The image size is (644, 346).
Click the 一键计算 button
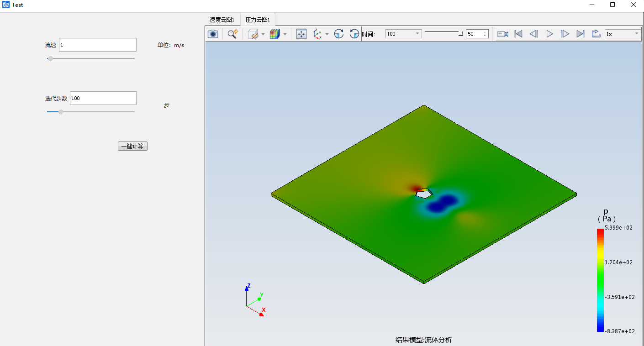click(132, 146)
